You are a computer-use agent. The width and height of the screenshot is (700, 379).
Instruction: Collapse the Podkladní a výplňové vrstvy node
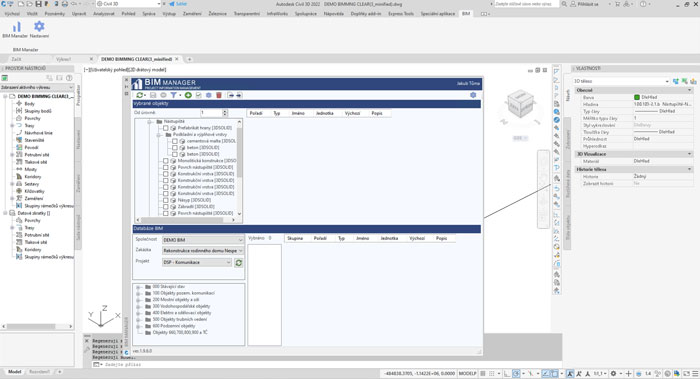pos(158,134)
